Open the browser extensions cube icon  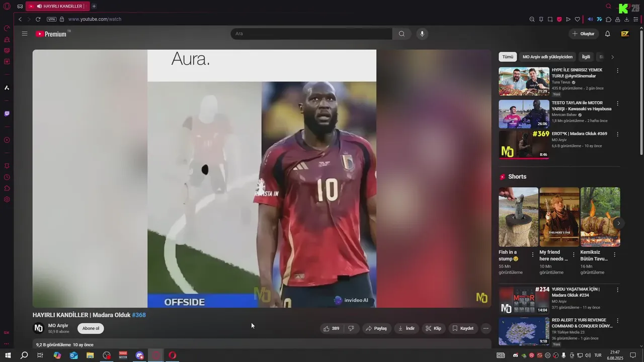pos(609,19)
